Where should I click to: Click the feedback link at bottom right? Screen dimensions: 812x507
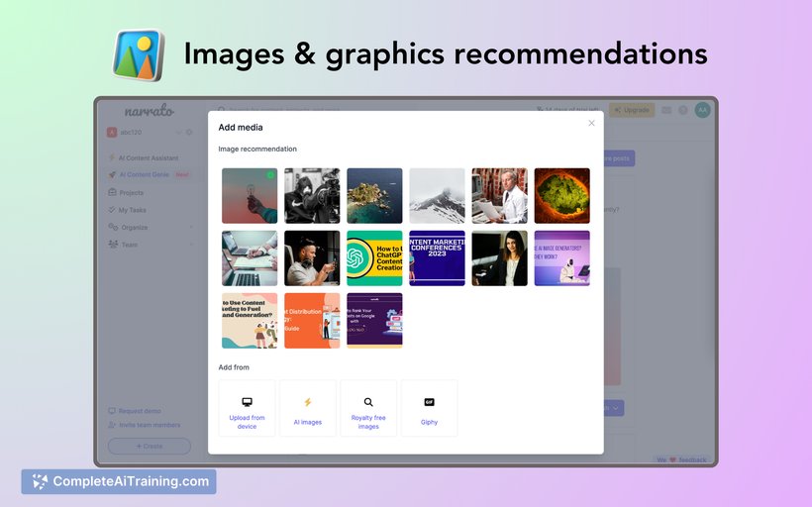681,459
